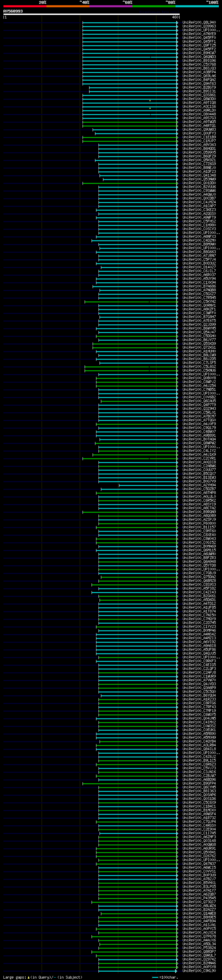222x980 pixels.
Task: Click the AV560993 query label
Action: (x=13, y=11)
